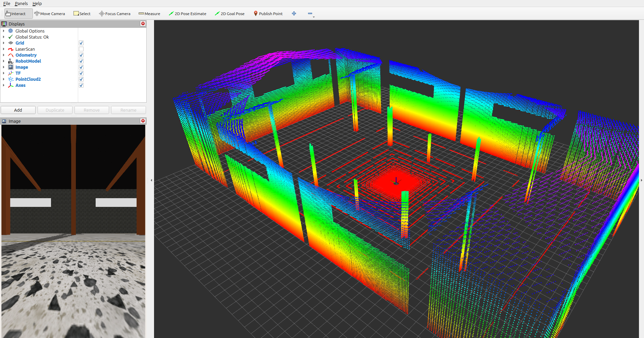
Task: Choose the Focus Camera tool
Action: point(114,13)
